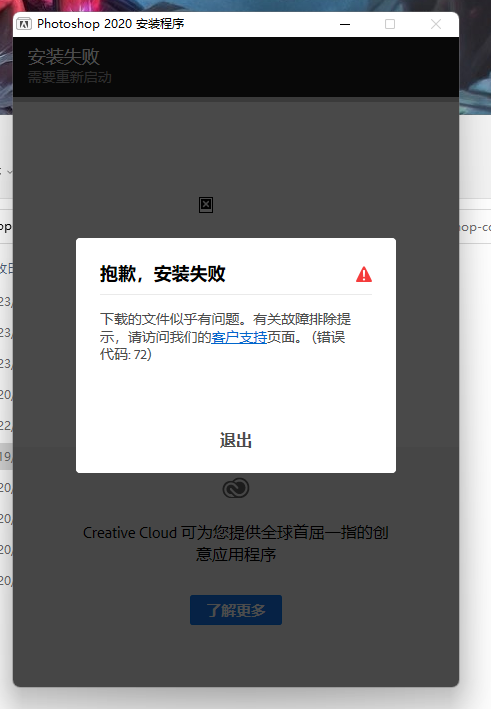Click the 错误代码: 72 text
Screen dimensions: 491x709
(222, 345)
